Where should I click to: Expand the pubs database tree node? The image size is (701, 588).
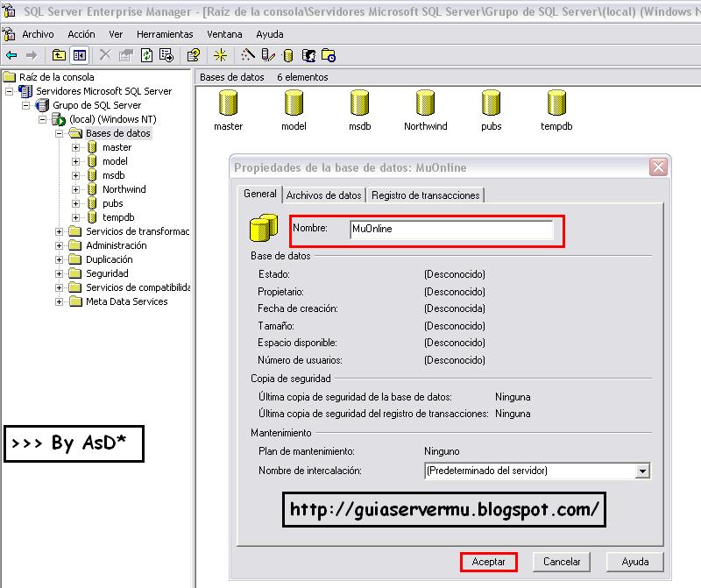75,204
